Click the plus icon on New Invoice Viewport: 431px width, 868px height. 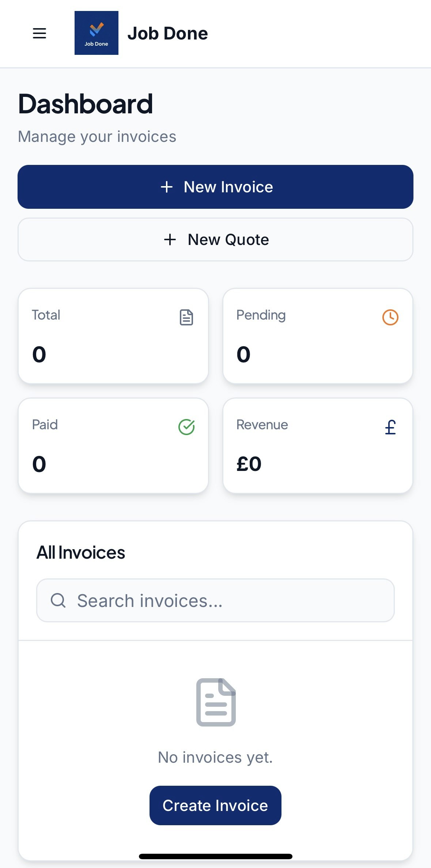[167, 187]
